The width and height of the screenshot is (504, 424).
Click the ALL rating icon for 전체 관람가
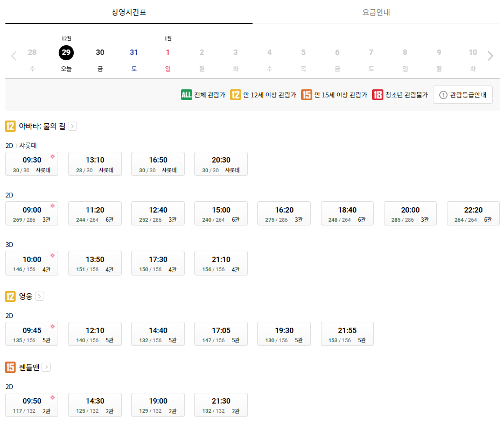click(187, 95)
